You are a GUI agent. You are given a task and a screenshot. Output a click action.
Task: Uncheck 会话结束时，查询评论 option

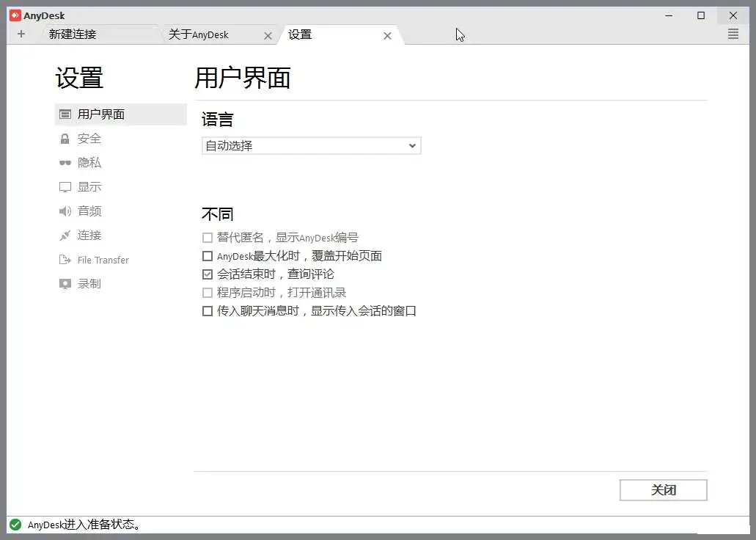[208, 274]
